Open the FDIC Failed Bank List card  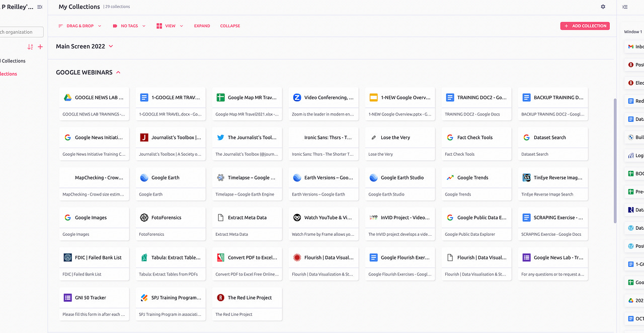94,263
